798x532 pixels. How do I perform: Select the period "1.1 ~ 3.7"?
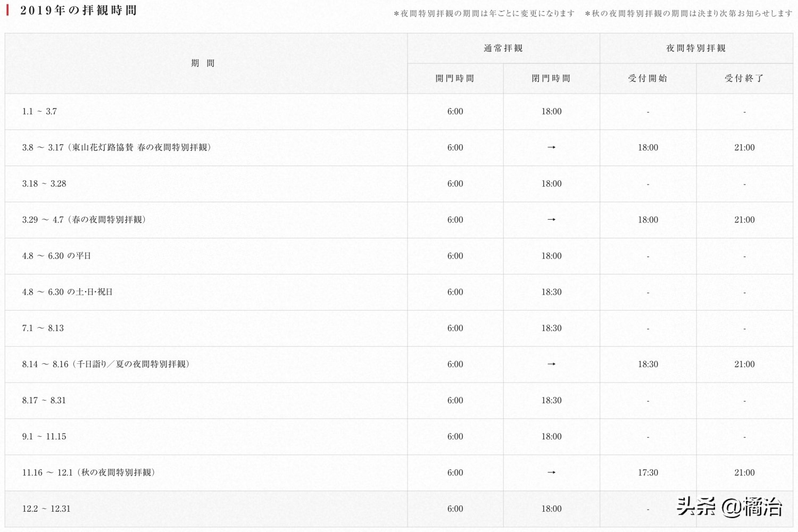(39, 112)
